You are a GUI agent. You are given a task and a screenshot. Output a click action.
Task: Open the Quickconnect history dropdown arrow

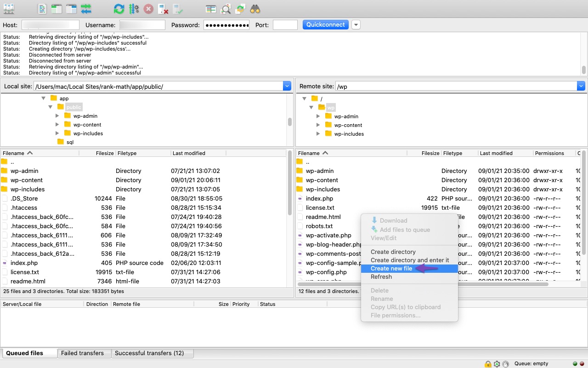pyautogui.click(x=356, y=25)
